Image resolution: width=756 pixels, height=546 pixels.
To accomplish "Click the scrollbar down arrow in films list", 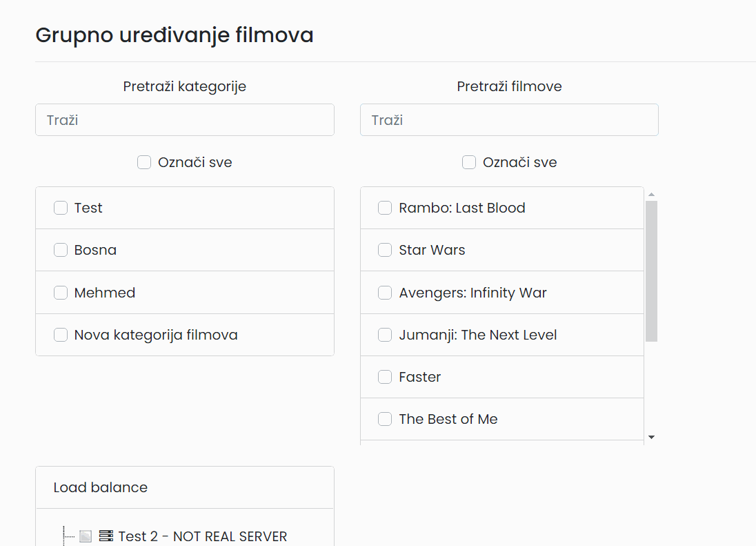I will pos(651,437).
